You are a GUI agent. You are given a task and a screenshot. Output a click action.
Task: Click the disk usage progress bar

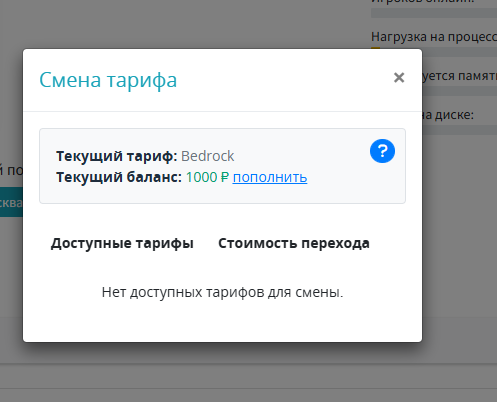click(459, 130)
